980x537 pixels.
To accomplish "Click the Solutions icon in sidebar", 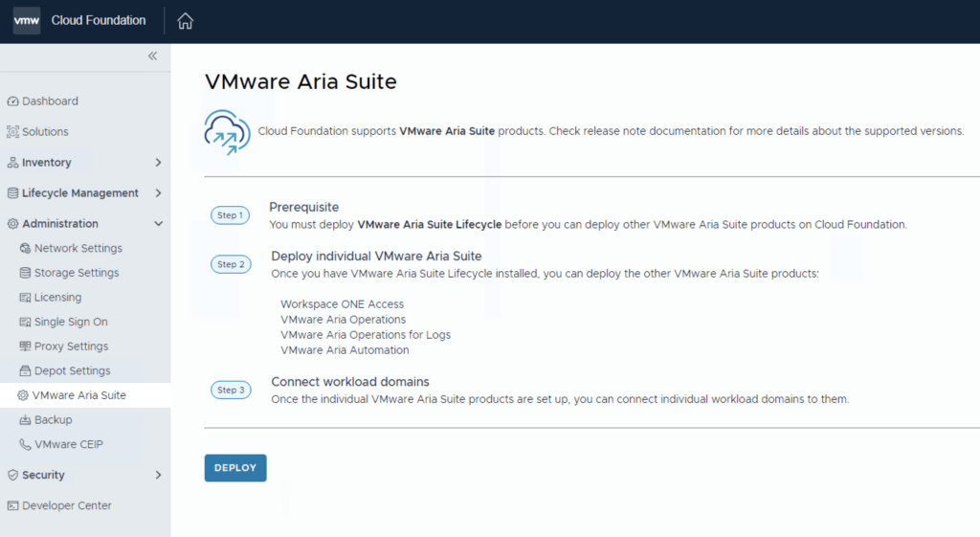I will coord(12,132).
